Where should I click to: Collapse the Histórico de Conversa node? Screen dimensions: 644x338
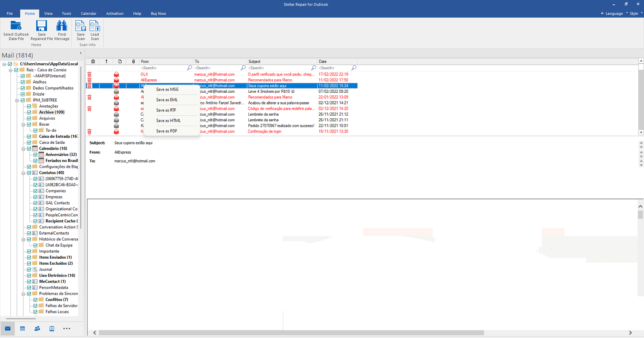point(23,239)
